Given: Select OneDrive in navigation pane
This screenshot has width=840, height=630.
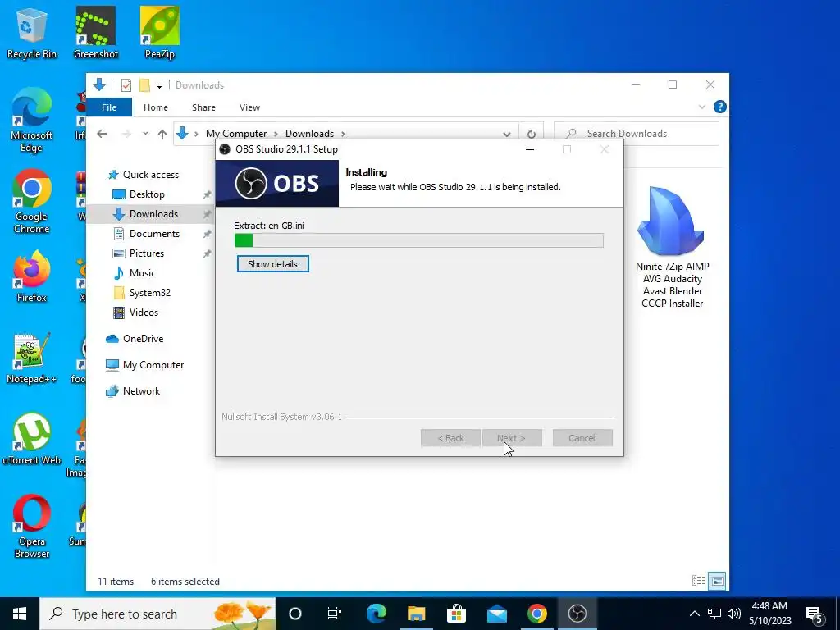Looking at the screenshot, I should tap(143, 339).
